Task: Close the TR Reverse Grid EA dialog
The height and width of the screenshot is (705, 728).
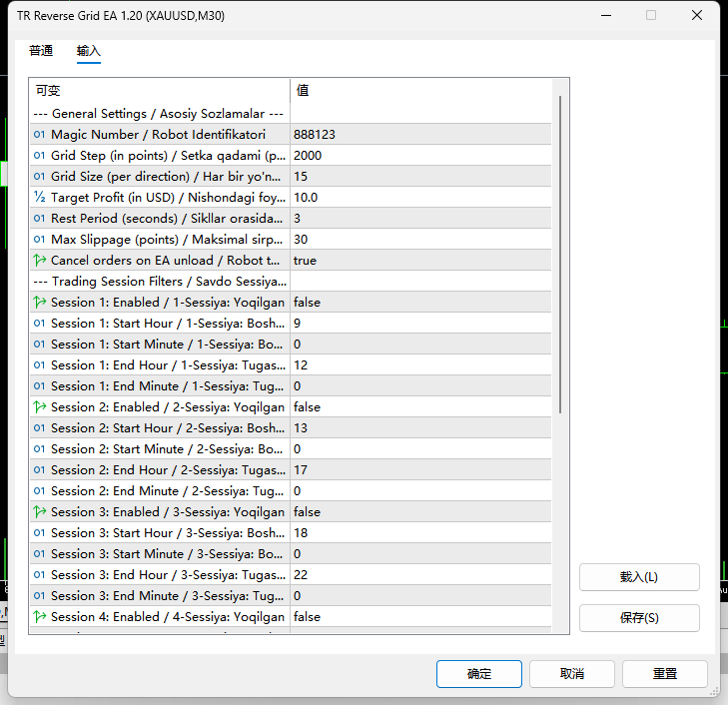Action: pos(696,15)
